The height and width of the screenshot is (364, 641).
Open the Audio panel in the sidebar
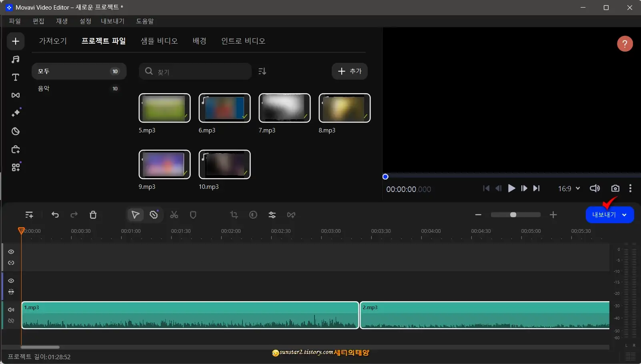click(x=15, y=59)
